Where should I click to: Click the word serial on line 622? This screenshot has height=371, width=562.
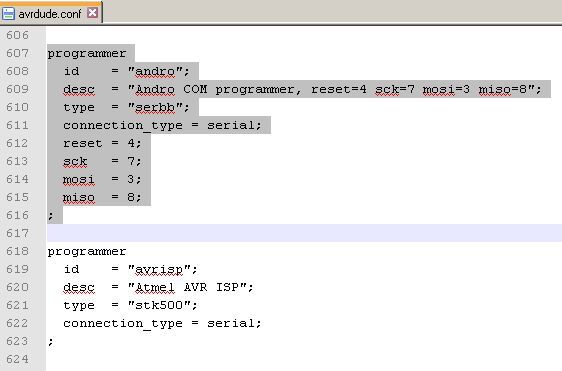[231, 323]
